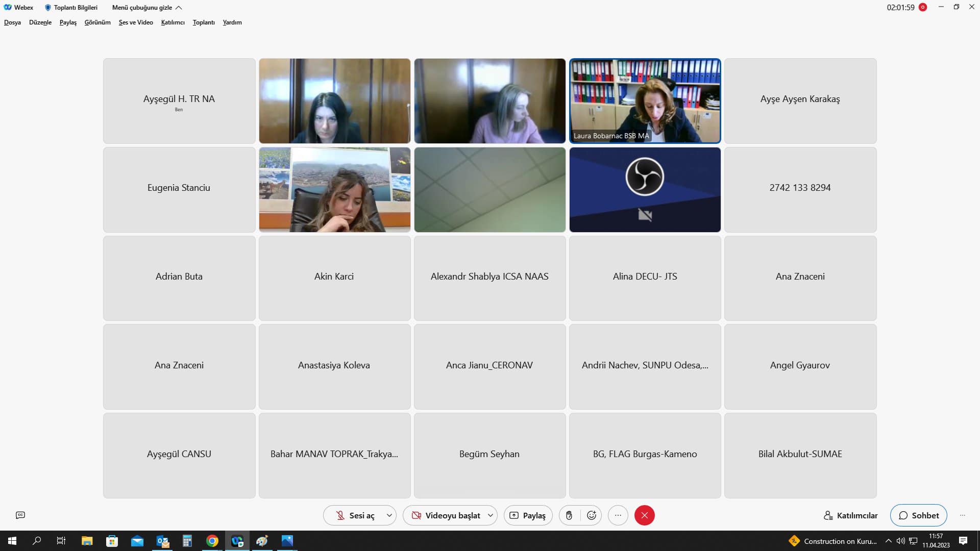
Task: Open Chrome from the taskbar
Action: point(212,541)
